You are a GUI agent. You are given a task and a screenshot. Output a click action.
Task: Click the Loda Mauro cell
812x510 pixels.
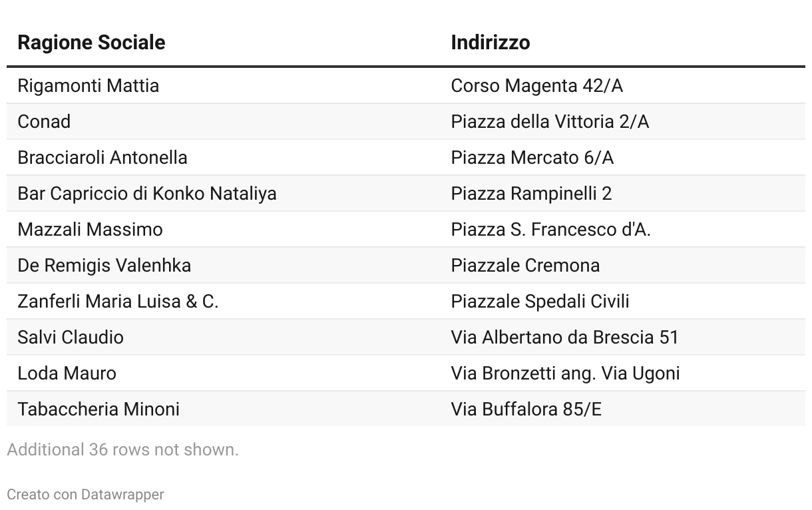tap(67, 374)
